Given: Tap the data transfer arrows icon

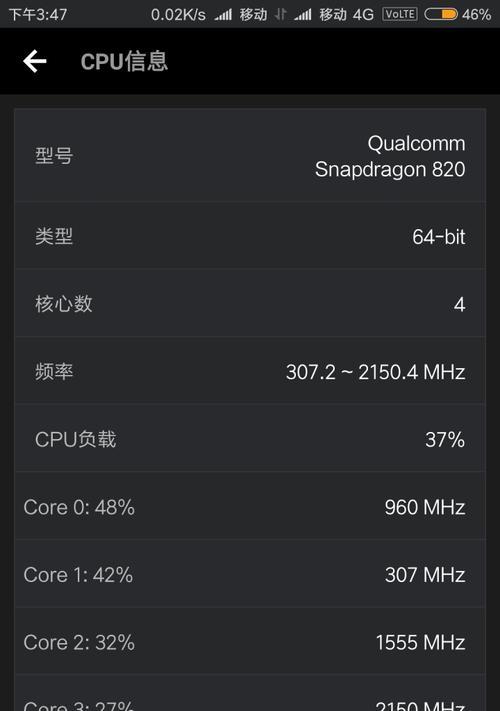Looking at the screenshot, I should [x=281, y=15].
